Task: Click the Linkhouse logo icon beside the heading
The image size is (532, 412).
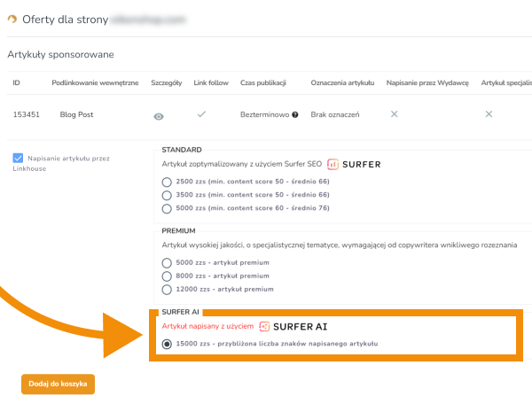Action: click(x=12, y=19)
